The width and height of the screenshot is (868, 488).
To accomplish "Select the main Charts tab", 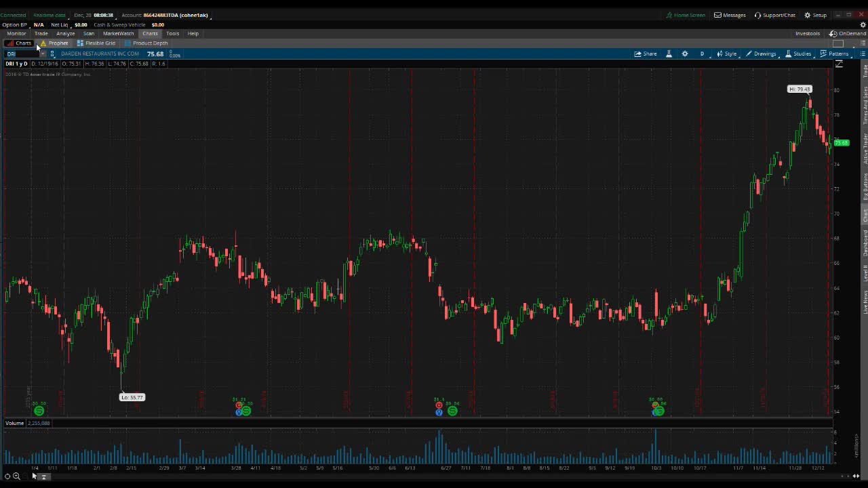I will point(150,33).
